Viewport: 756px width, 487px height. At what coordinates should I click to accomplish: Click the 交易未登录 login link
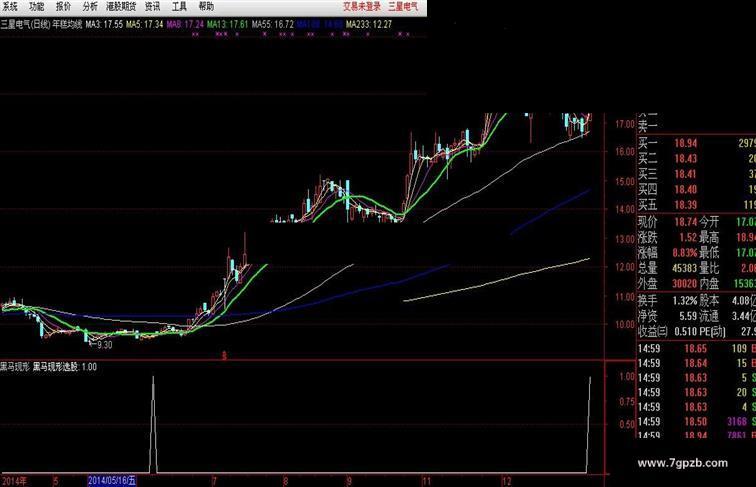pos(362,6)
